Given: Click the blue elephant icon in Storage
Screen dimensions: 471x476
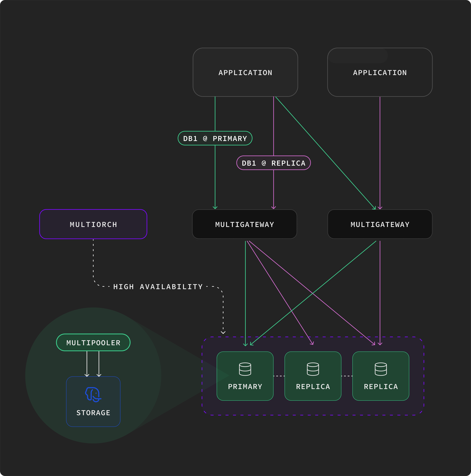Looking at the screenshot, I should [93, 394].
